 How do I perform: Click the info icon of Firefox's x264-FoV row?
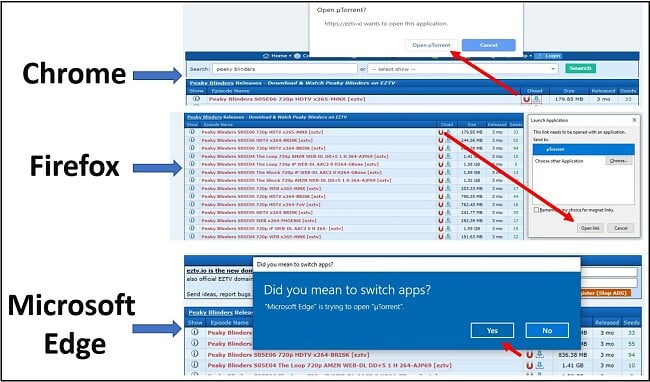click(x=192, y=204)
